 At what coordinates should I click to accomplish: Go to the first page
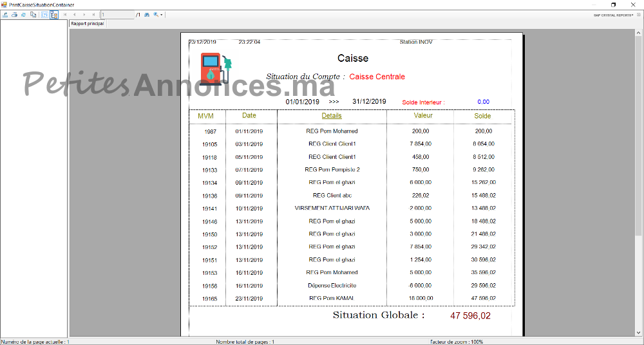[65, 15]
